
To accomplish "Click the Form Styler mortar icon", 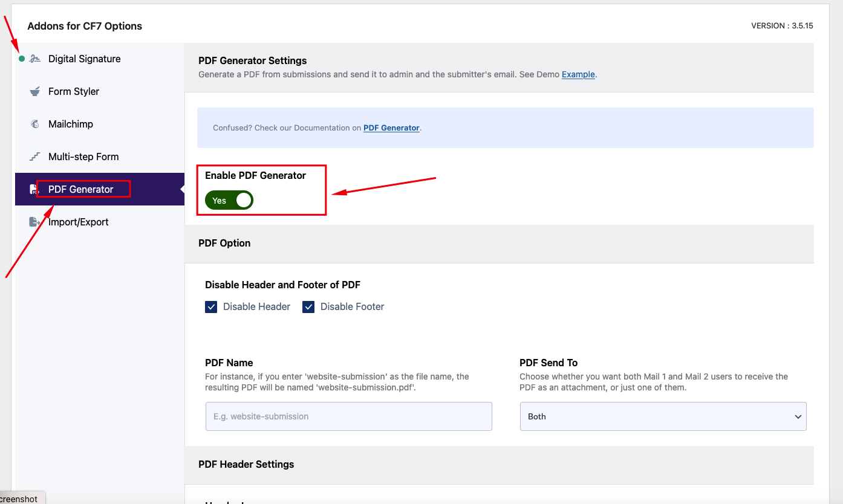I will (35, 91).
